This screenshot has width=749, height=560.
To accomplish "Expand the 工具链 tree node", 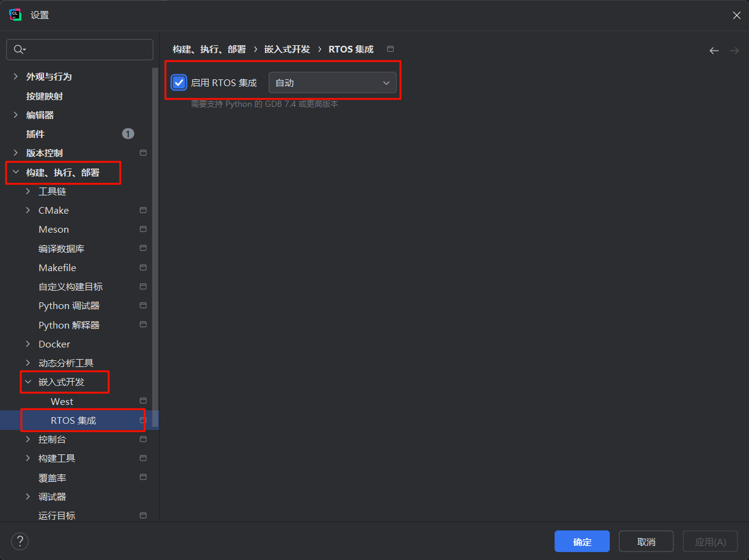I will (28, 191).
